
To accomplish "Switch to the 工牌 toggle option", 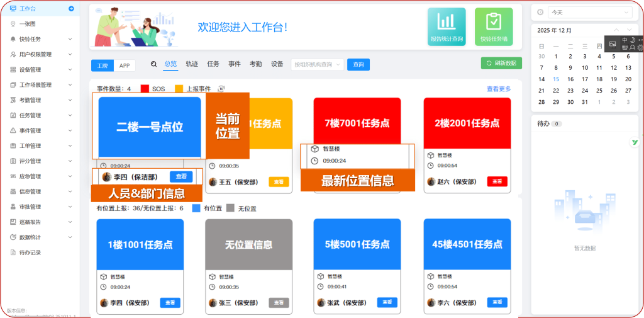I will (103, 65).
